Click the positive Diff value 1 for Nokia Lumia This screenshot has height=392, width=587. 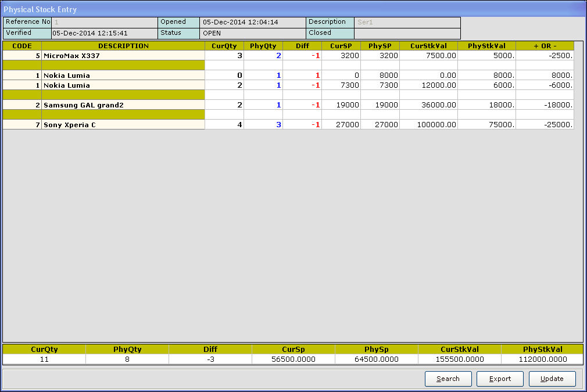pyautogui.click(x=302, y=75)
